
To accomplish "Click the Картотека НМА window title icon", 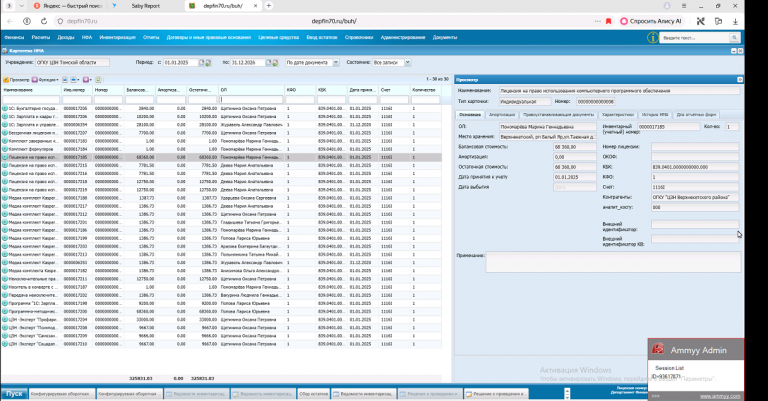I will (5, 50).
